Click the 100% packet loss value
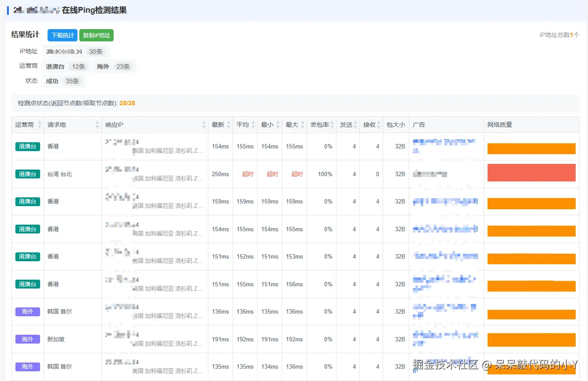The height and width of the screenshot is (381, 588). [x=325, y=174]
